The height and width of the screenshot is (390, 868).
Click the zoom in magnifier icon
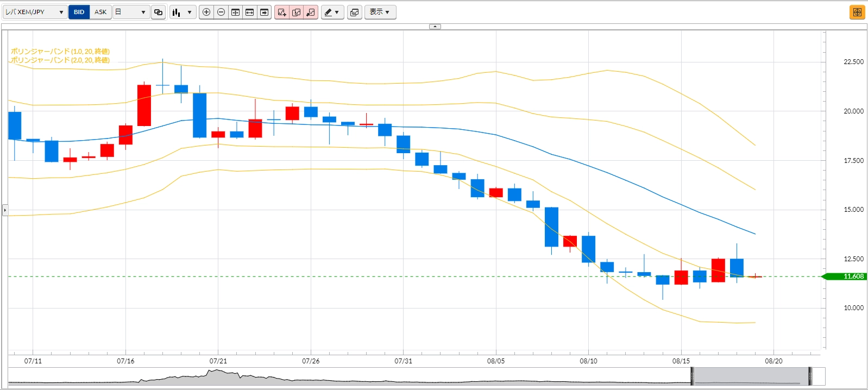[x=206, y=12]
